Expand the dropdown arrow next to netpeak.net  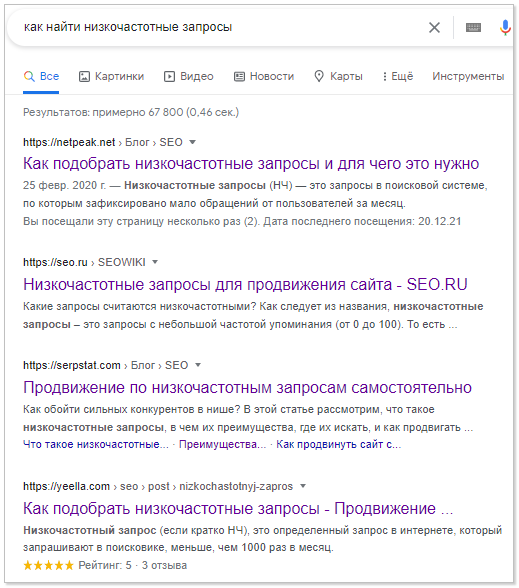point(192,142)
